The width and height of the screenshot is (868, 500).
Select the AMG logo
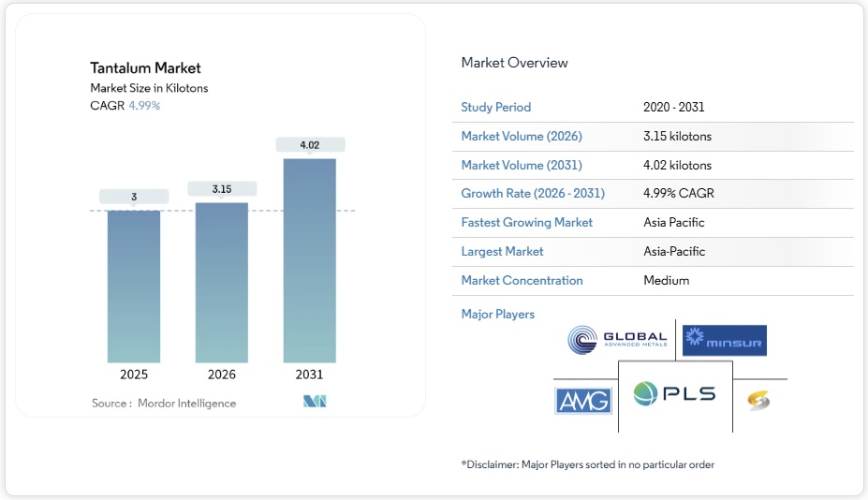[x=582, y=401]
